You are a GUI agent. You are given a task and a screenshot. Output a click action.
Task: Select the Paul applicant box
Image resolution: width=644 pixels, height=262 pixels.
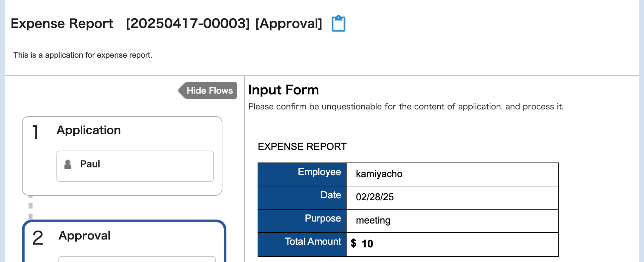pos(135,166)
